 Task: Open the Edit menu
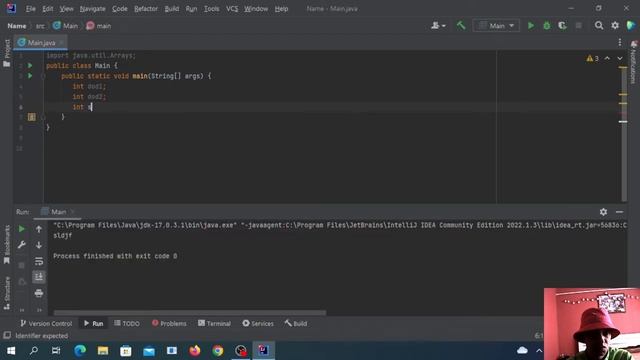48,9
